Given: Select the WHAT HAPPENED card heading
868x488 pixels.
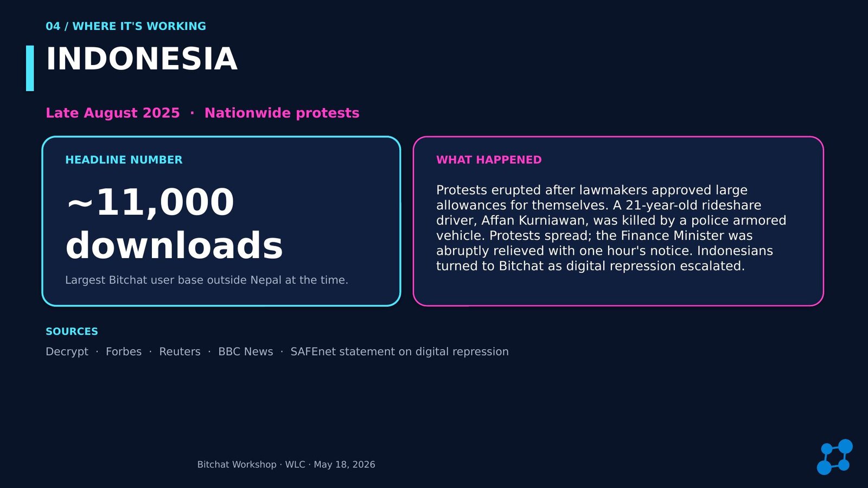Looking at the screenshot, I should (489, 160).
